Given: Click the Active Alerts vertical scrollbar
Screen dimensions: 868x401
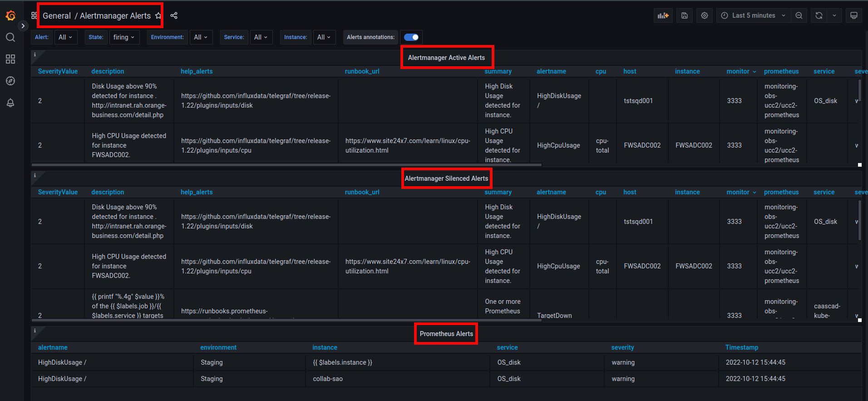Looking at the screenshot, I should (x=860, y=90).
